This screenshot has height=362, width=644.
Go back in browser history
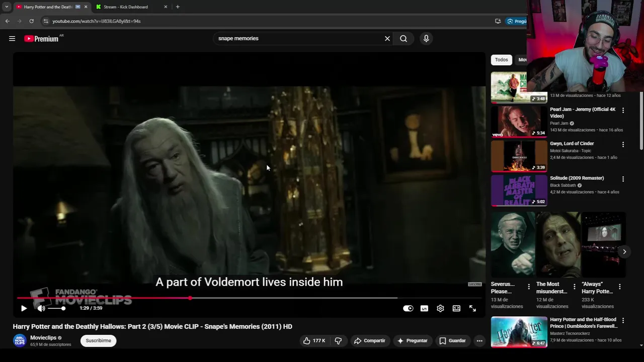coord(7,21)
